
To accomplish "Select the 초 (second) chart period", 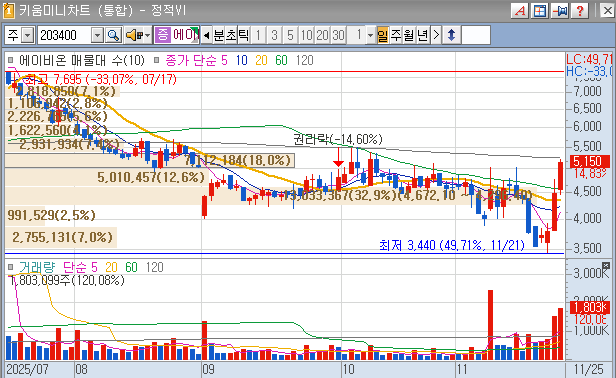I will click(231, 35).
